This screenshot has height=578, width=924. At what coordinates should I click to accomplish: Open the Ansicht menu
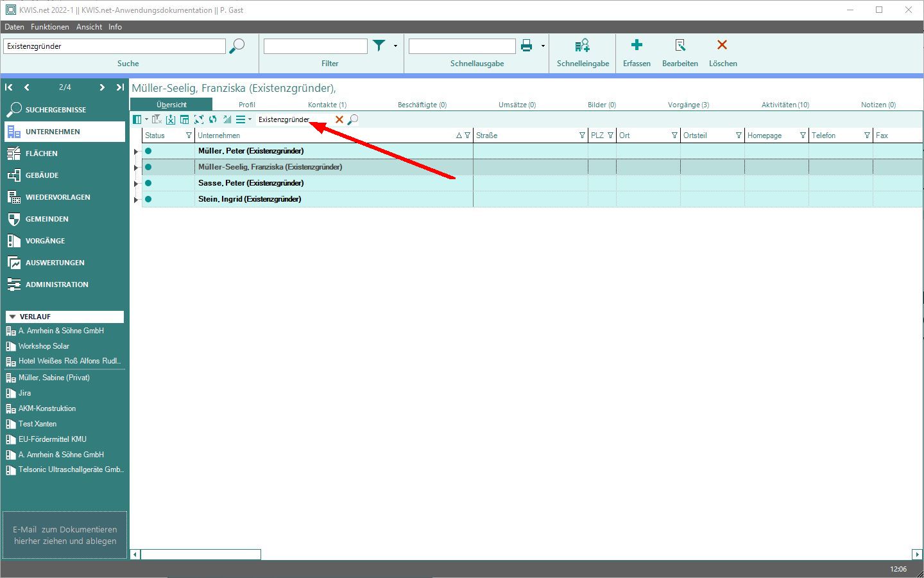tap(89, 27)
